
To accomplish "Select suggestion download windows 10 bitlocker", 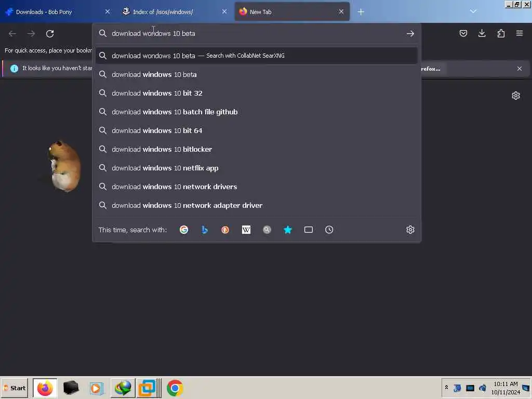I will (x=257, y=149).
